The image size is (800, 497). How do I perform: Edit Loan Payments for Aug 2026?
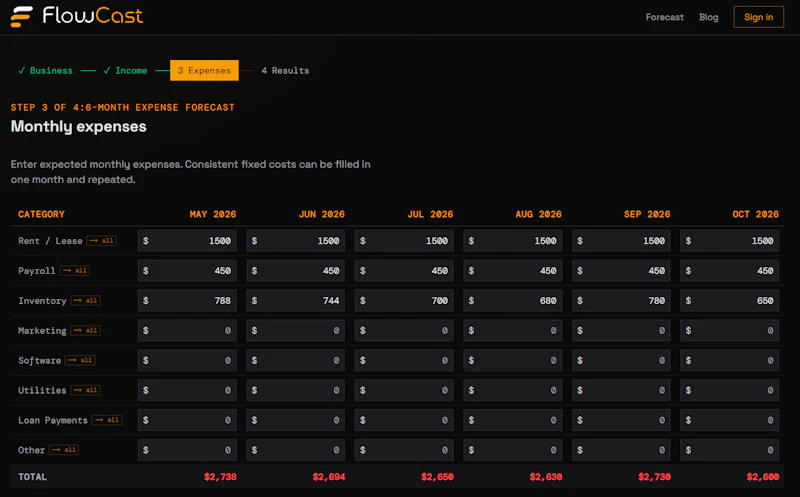coord(513,420)
